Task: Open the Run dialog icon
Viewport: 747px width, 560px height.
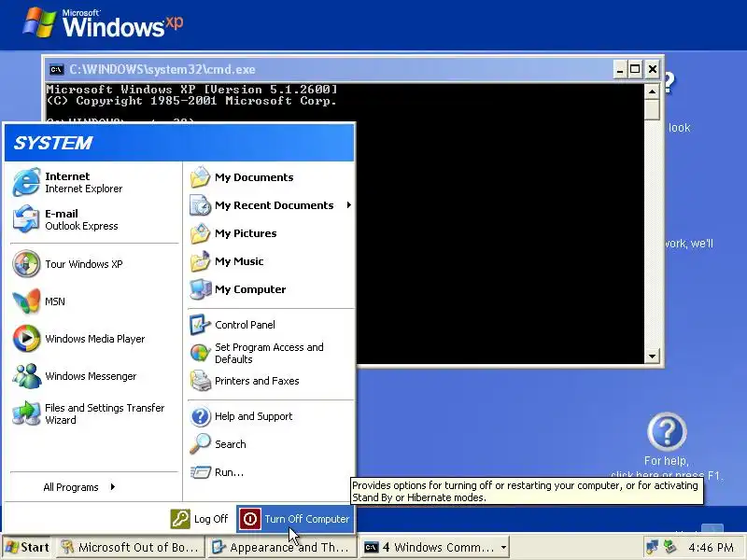Action: tap(200, 472)
